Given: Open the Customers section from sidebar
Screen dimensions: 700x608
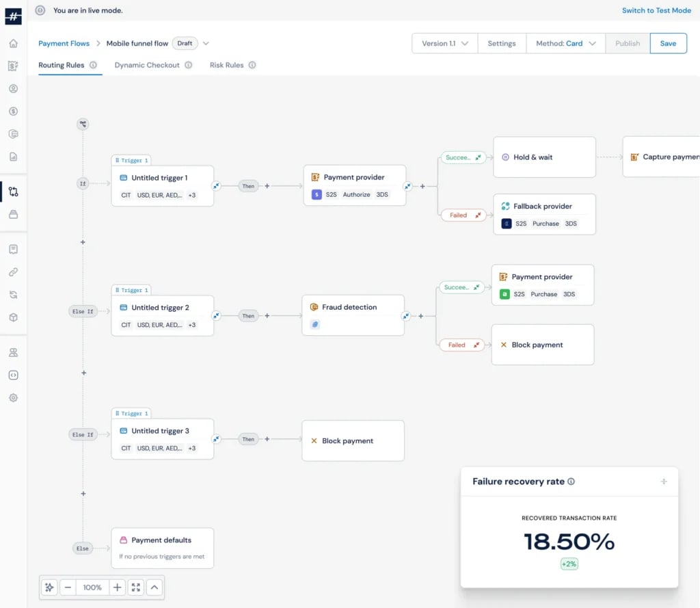Looking at the screenshot, I should [x=14, y=88].
